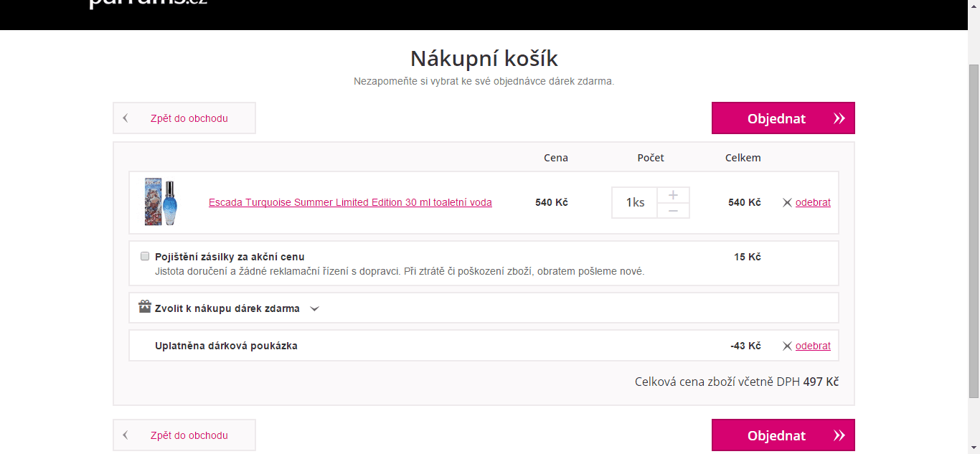Click the gift box icon for dárek zdarma
Viewport: 980px width, 454px height.
[145, 307]
